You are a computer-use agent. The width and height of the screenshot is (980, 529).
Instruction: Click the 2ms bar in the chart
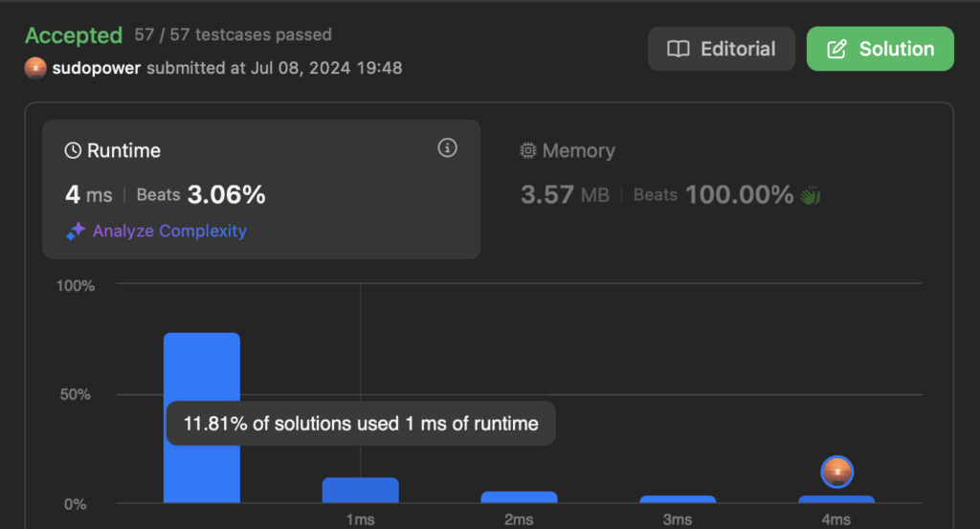[519, 497]
